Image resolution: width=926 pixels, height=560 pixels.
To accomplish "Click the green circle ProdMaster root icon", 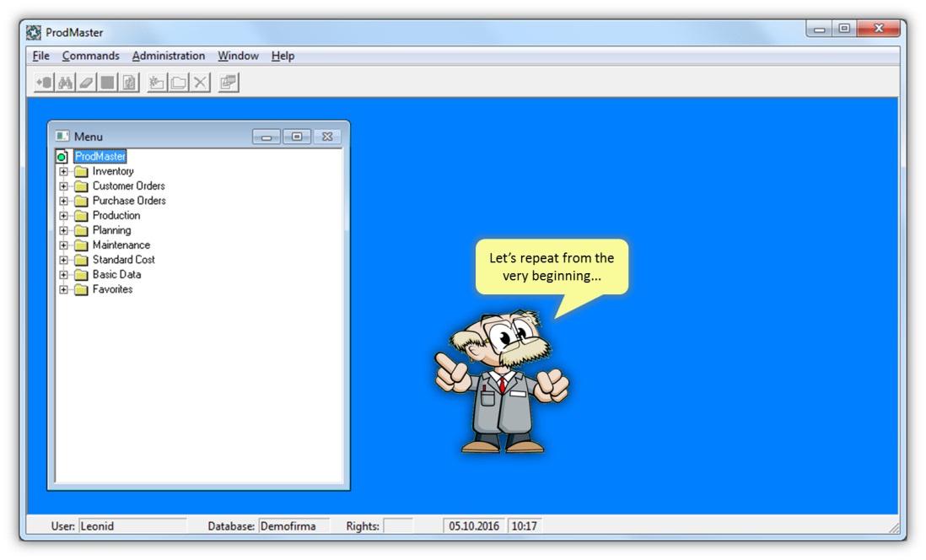I will click(x=62, y=157).
